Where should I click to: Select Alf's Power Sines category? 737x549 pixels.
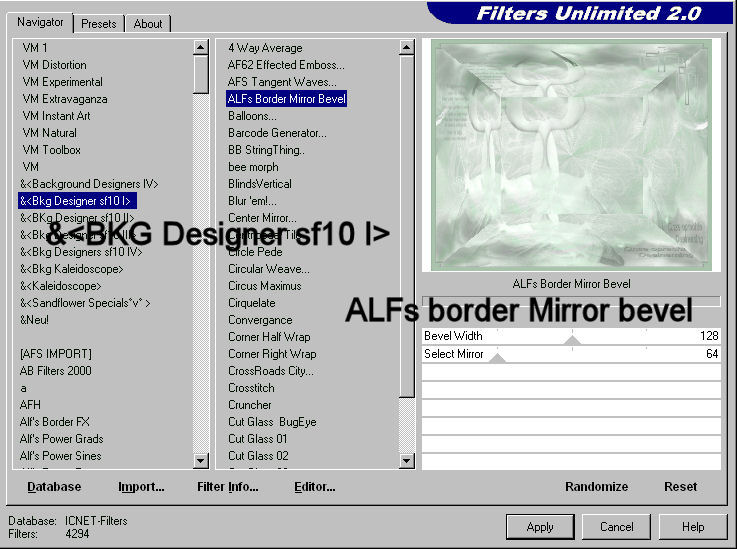click(x=61, y=455)
